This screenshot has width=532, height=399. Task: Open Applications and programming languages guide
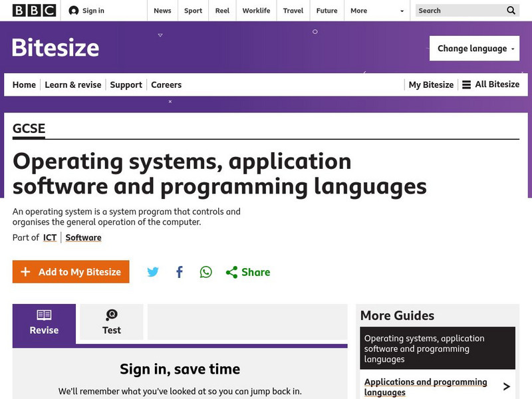[x=426, y=387]
